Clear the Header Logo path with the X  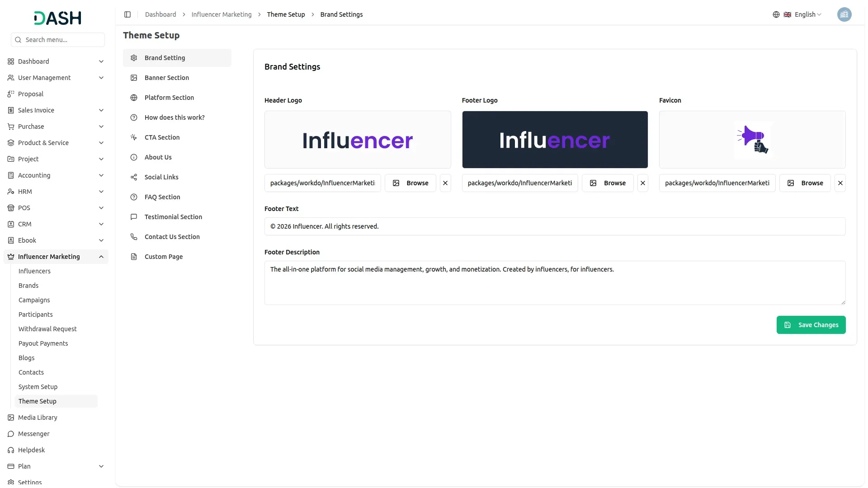[445, 183]
